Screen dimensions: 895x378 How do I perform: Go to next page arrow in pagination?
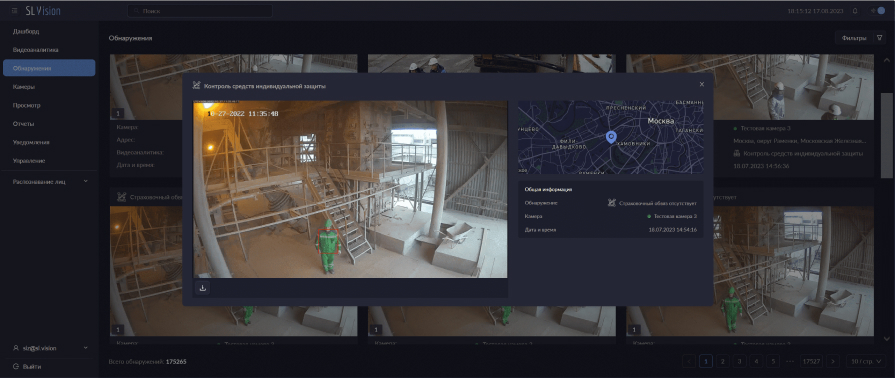click(833, 361)
